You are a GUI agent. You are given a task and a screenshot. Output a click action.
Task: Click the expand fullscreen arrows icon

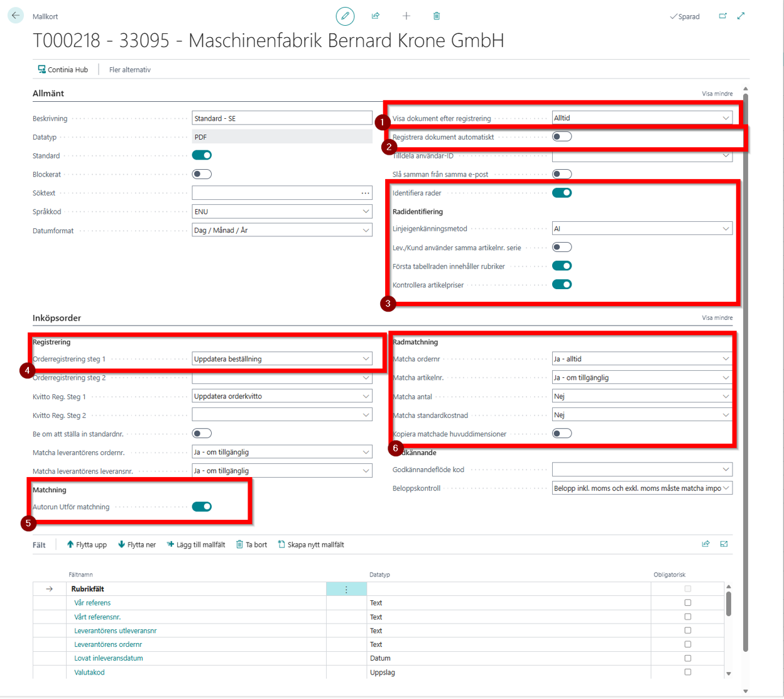coord(741,16)
